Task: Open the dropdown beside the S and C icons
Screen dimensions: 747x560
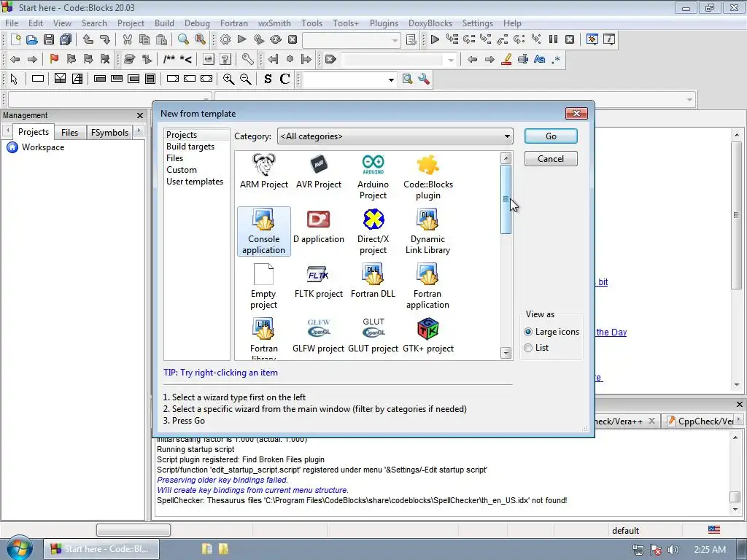Action: tap(349, 79)
